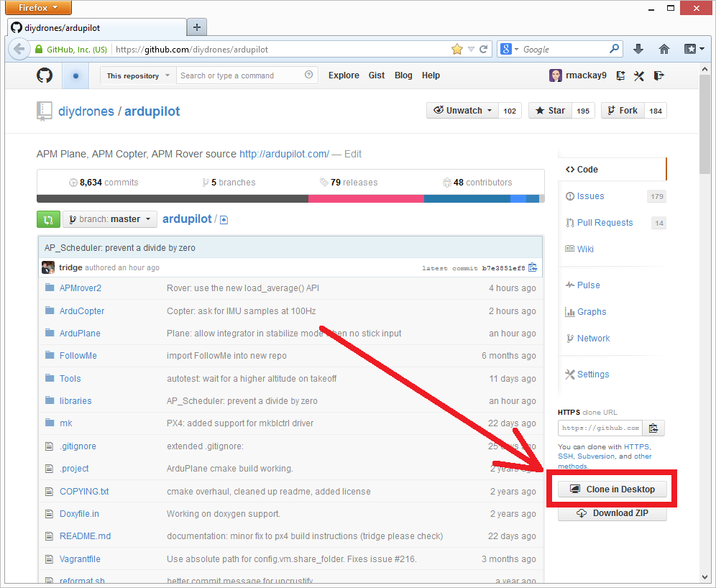Screen dimensions: 716x588
Task: Open the Firefox application menu button
Action: click(38, 8)
